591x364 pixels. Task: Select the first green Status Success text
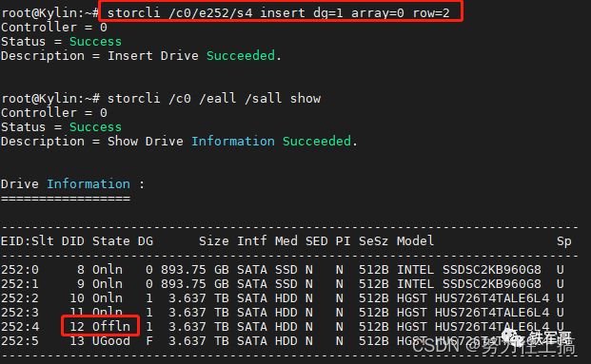coord(95,42)
